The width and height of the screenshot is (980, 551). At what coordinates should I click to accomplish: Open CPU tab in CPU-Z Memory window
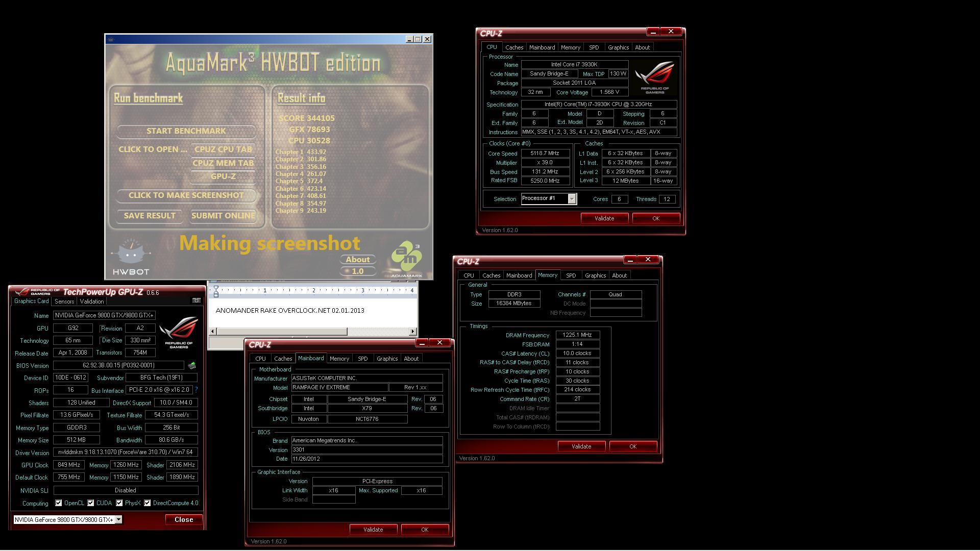point(469,275)
